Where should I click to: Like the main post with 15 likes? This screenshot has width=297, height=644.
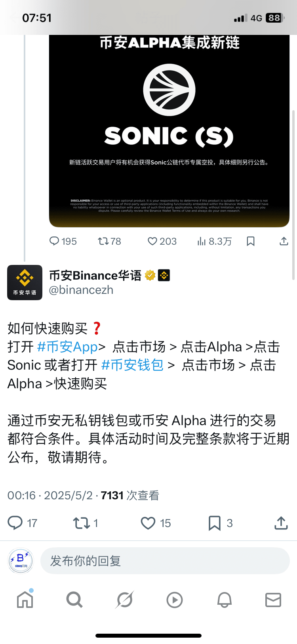click(x=148, y=523)
